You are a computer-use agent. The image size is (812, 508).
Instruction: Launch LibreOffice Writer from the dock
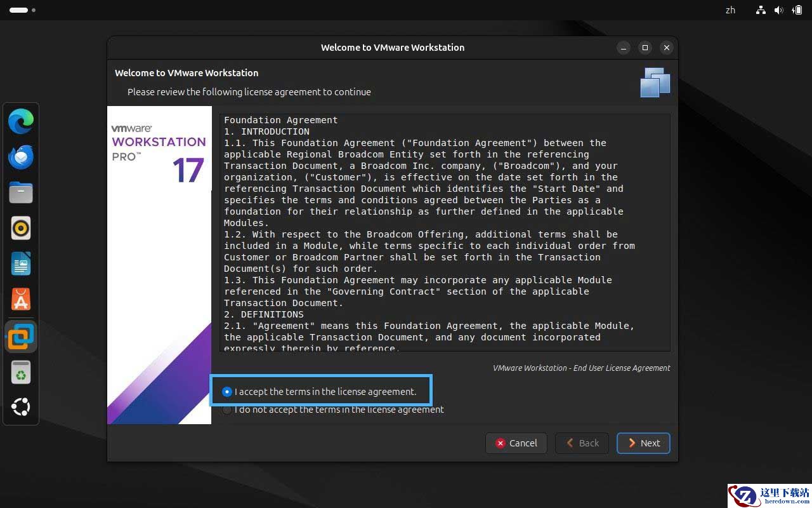21,264
